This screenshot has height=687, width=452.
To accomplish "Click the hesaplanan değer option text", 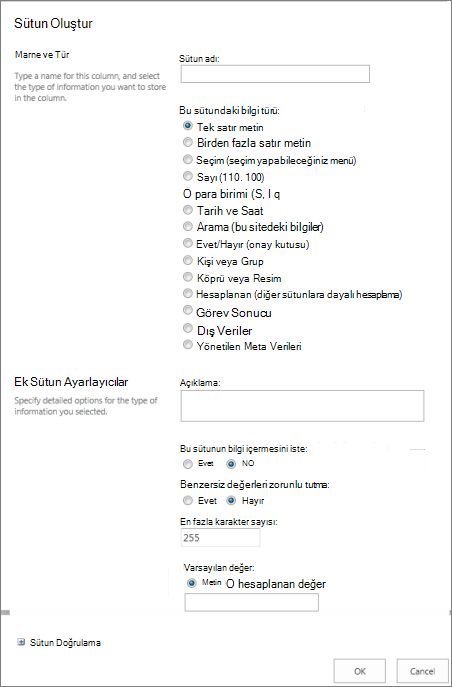I will [275, 584].
